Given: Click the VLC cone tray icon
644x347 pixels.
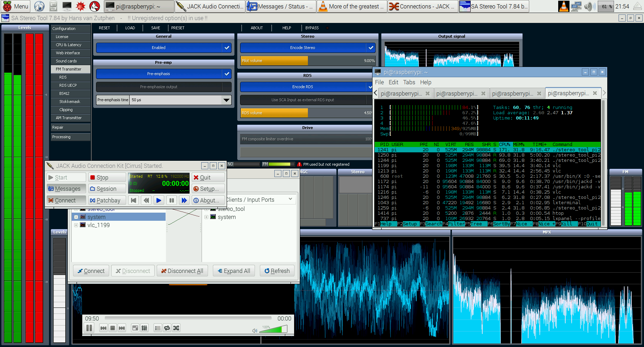Looking at the screenshot, I should (564, 6).
